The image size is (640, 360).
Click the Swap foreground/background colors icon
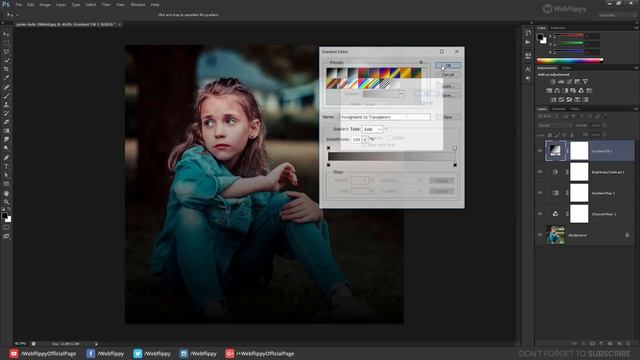(9, 210)
